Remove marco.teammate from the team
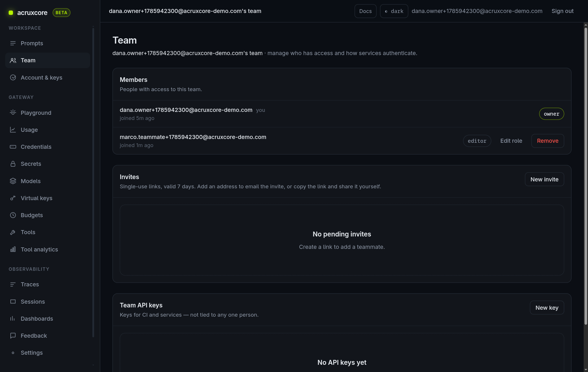588x372 pixels. (547, 141)
